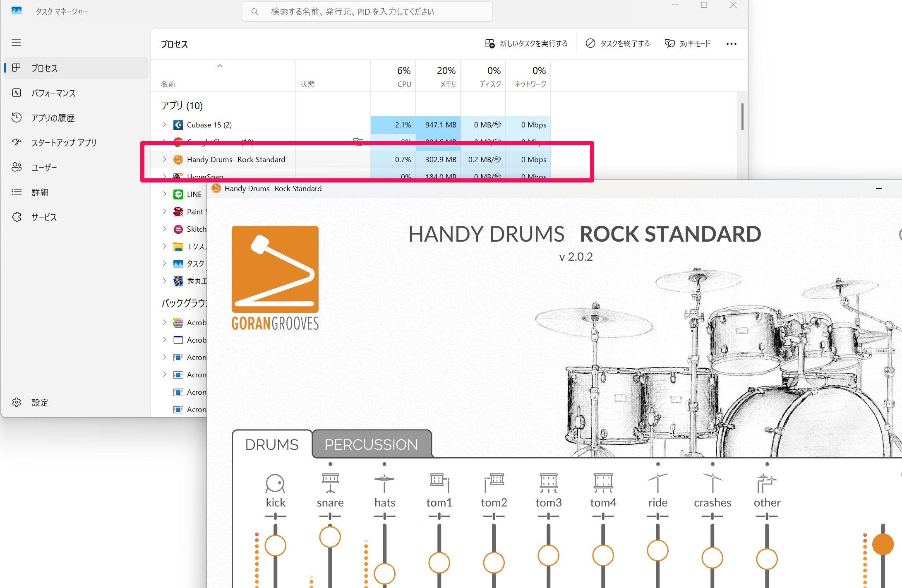902x588 pixels.
Task: Toggle the dot above the hats channel
Action: point(384,464)
